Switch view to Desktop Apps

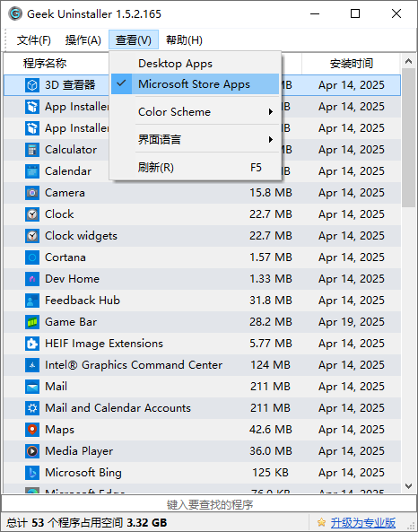click(x=195, y=64)
